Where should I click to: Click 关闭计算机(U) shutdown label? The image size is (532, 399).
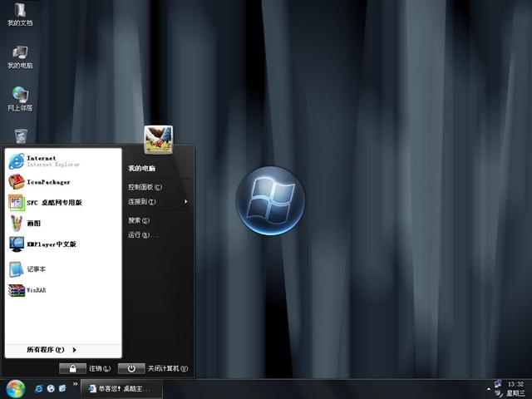click(168, 368)
